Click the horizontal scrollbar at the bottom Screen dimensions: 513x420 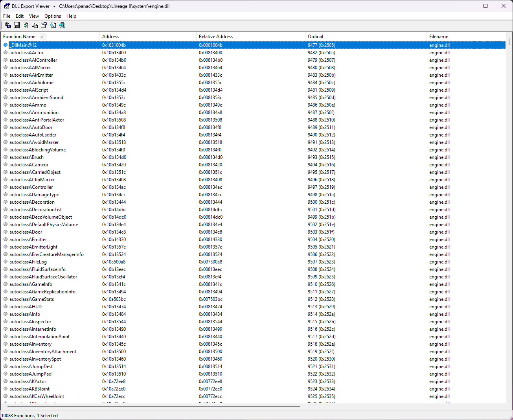tap(157, 407)
